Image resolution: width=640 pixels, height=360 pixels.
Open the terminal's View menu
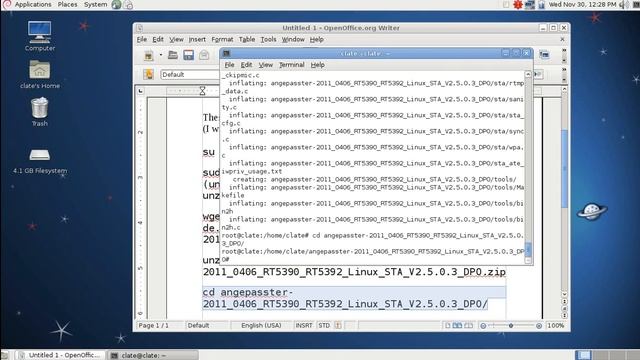tap(266, 65)
